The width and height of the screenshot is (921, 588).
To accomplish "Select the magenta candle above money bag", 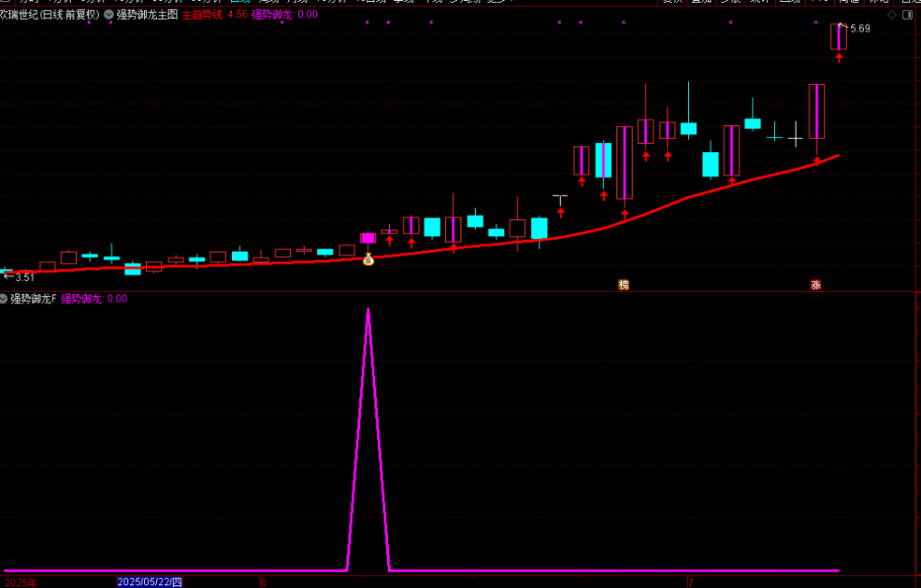I will click(368, 237).
